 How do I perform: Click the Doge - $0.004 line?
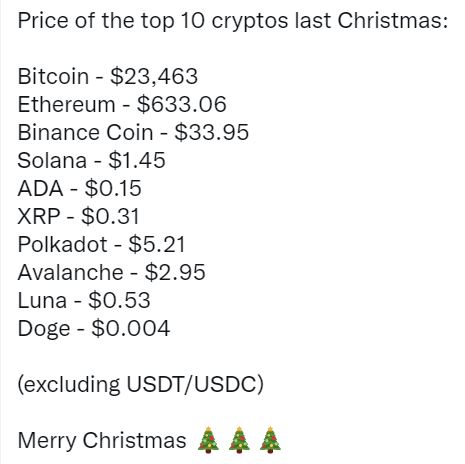coord(94,328)
